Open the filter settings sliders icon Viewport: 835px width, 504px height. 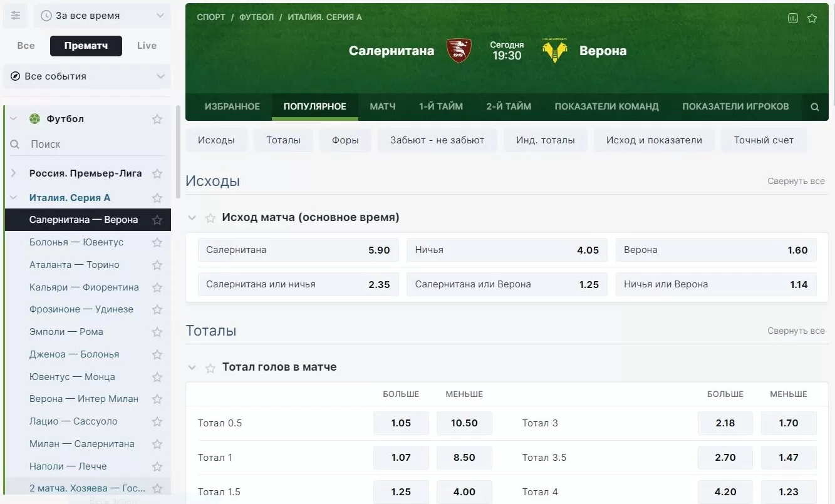(16, 16)
